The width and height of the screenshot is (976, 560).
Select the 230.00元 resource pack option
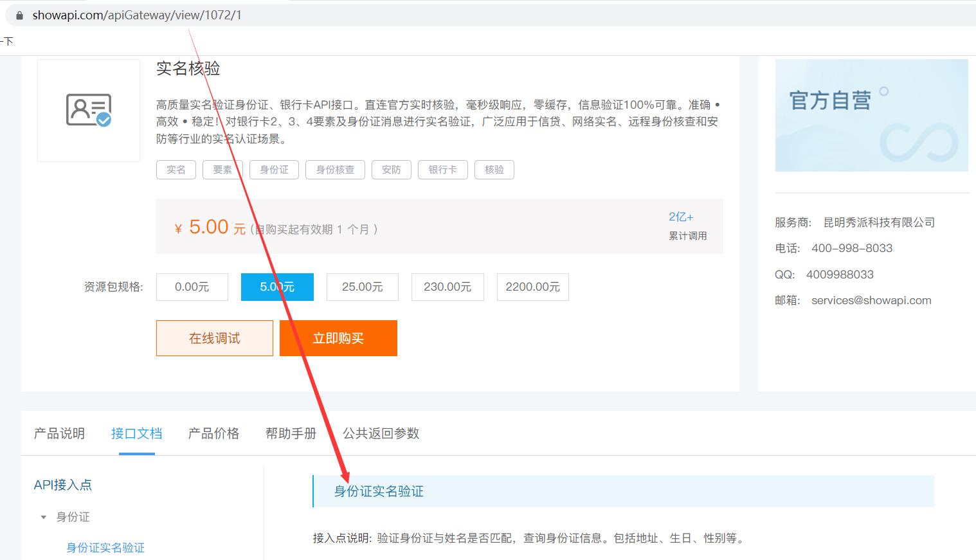[x=447, y=287]
